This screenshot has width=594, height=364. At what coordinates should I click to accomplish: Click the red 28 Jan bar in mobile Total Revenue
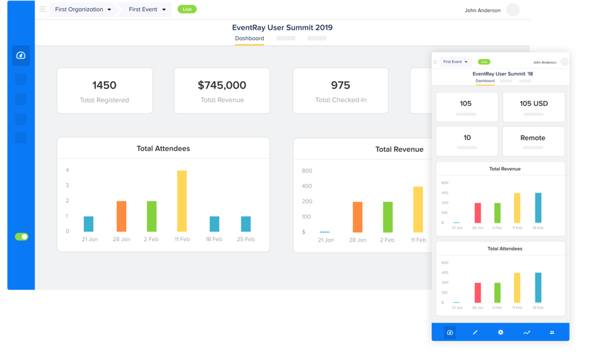pyautogui.click(x=478, y=213)
